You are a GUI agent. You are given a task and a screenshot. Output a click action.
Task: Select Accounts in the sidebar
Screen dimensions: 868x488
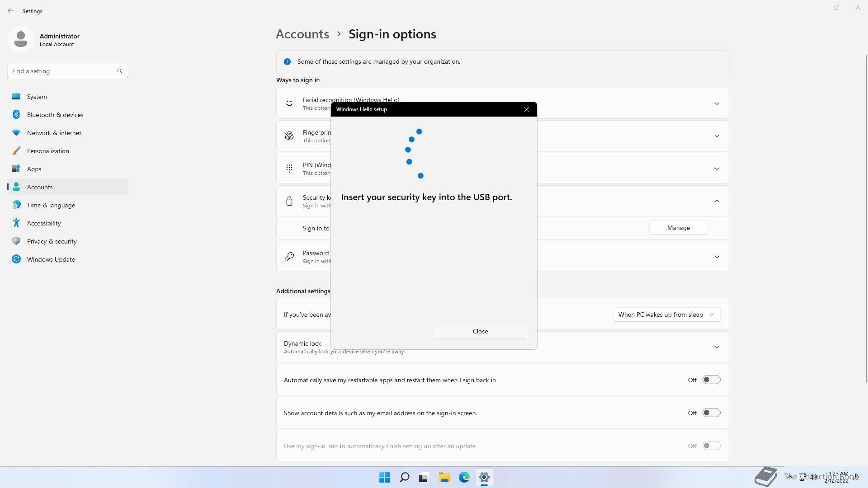click(68, 187)
